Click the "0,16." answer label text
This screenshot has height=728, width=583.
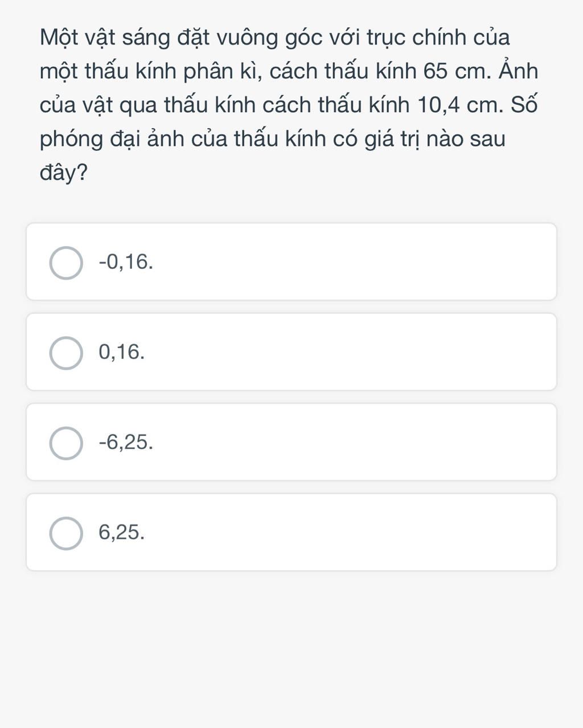point(121,352)
